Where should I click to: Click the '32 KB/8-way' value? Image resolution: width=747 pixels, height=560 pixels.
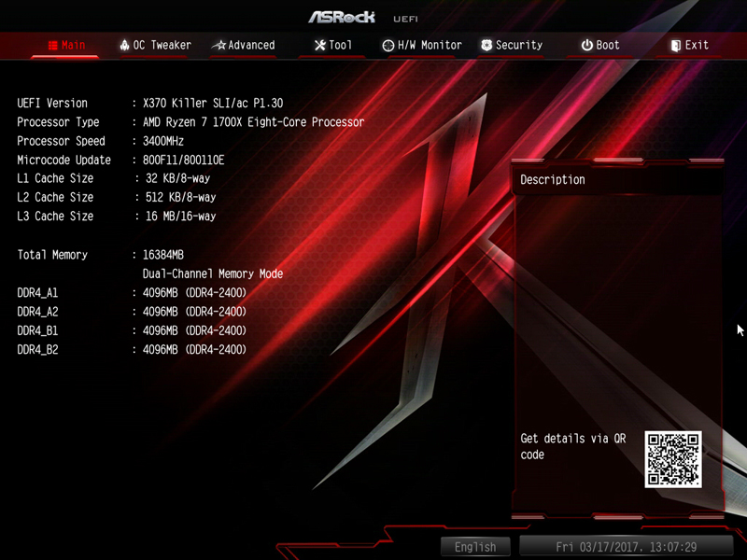[177, 178]
